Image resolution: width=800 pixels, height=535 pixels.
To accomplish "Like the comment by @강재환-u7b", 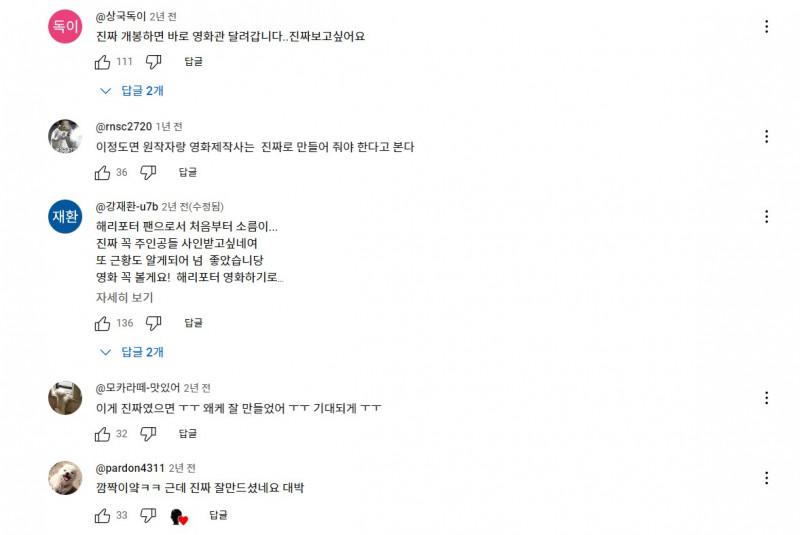I will coord(103,323).
